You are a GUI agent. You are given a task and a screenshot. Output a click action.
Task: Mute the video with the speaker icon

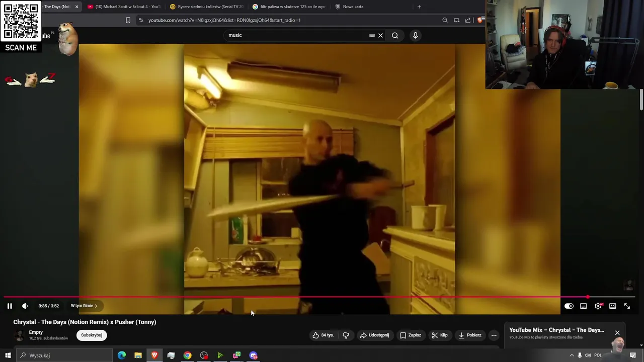(x=25, y=306)
